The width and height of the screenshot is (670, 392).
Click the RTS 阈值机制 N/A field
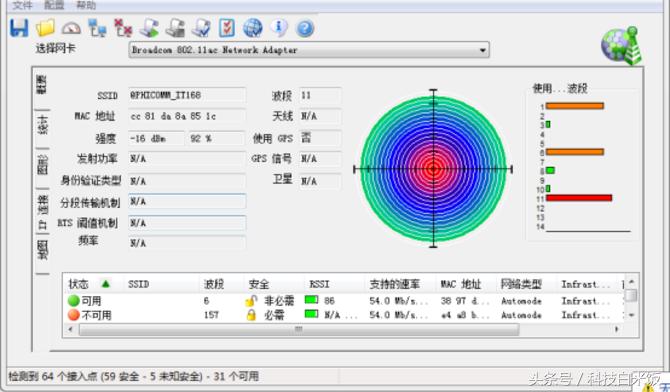point(187,223)
